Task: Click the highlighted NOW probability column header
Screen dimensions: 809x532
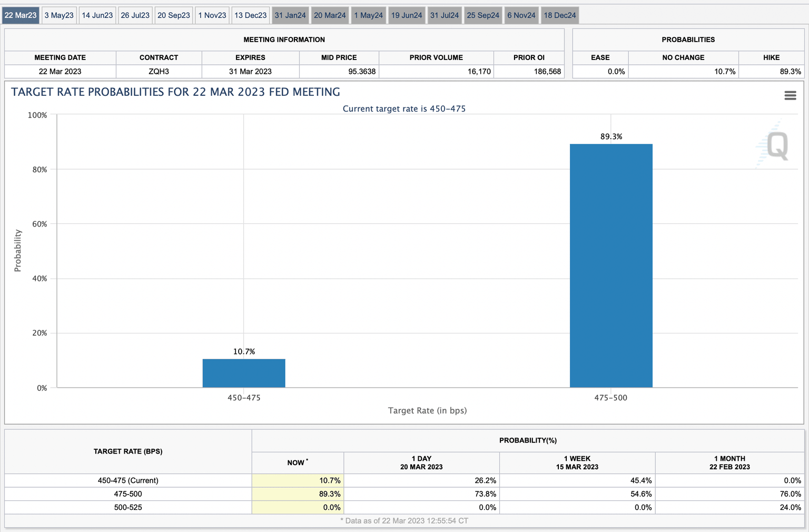Action: click(298, 462)
